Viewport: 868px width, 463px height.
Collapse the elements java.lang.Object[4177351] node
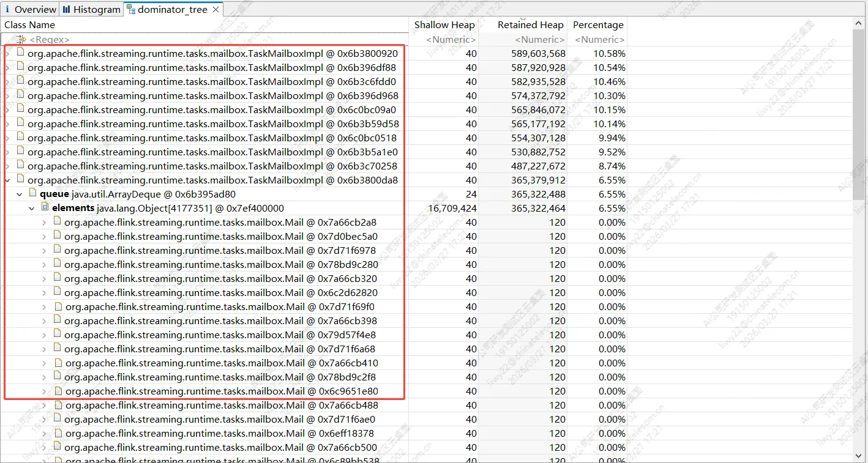pos(32,208)
